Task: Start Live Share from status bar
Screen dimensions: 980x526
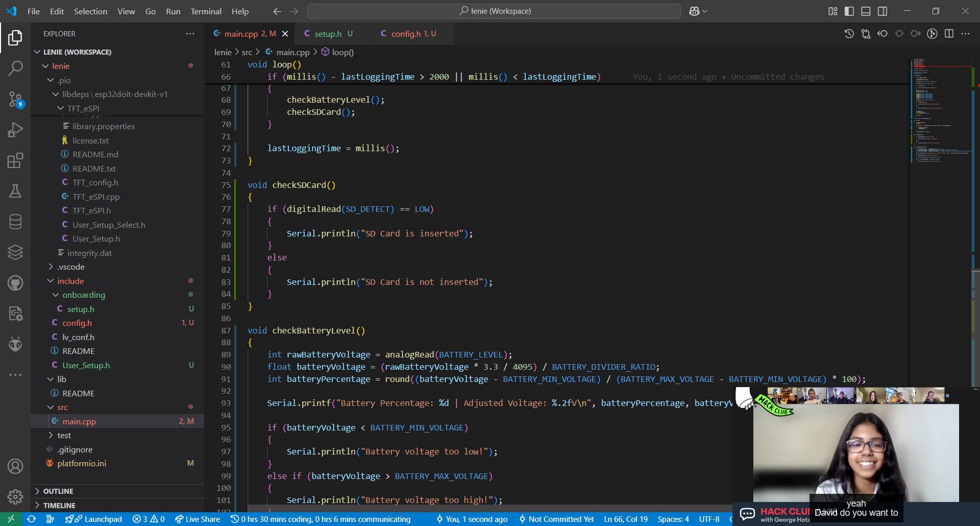Action: click(x=198, y=519)
